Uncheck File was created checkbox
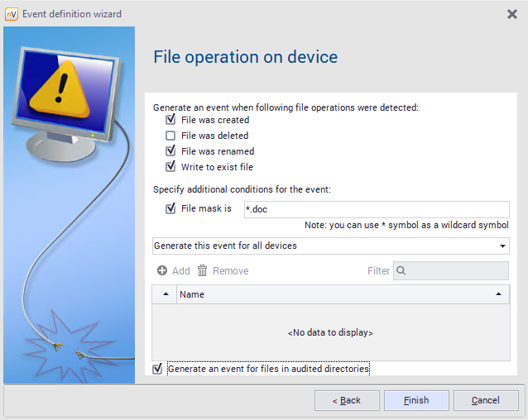Image resolution: width=528 pixels, height=420 pixels. [x=170, y=120]
